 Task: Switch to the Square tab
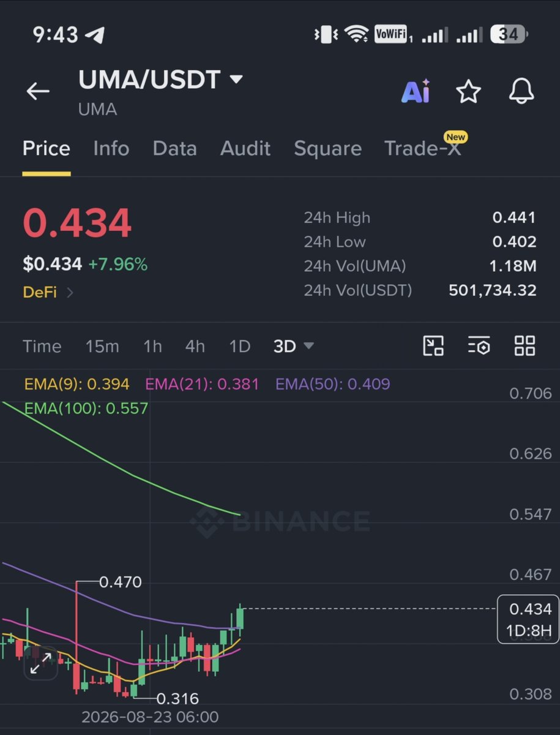point(327,148)
